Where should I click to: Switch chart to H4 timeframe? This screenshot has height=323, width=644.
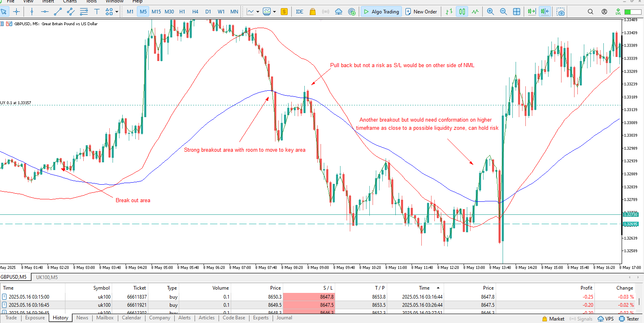point(195,12)
